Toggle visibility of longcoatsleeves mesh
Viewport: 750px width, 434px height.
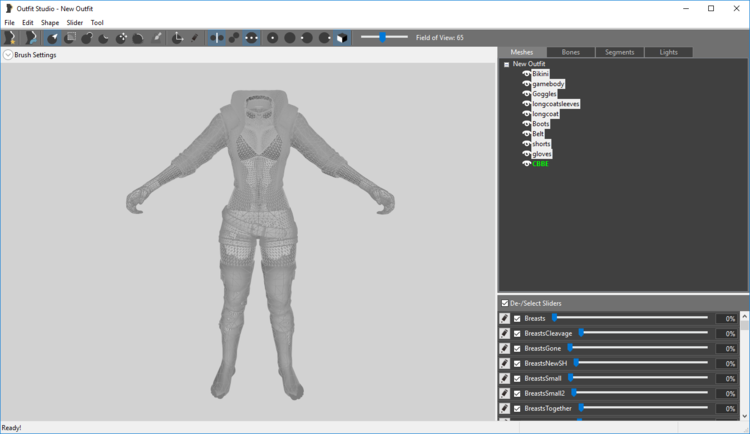[x=526, y=104]
